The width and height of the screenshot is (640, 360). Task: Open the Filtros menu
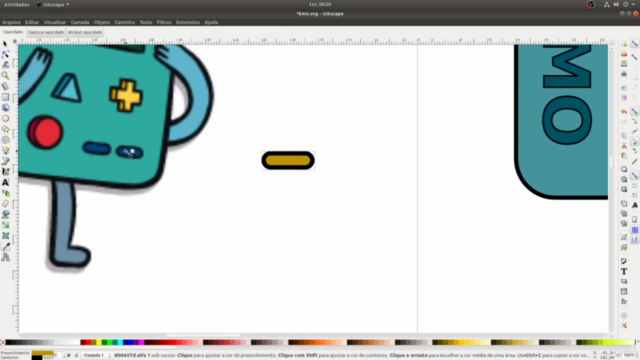click(164, 22)
